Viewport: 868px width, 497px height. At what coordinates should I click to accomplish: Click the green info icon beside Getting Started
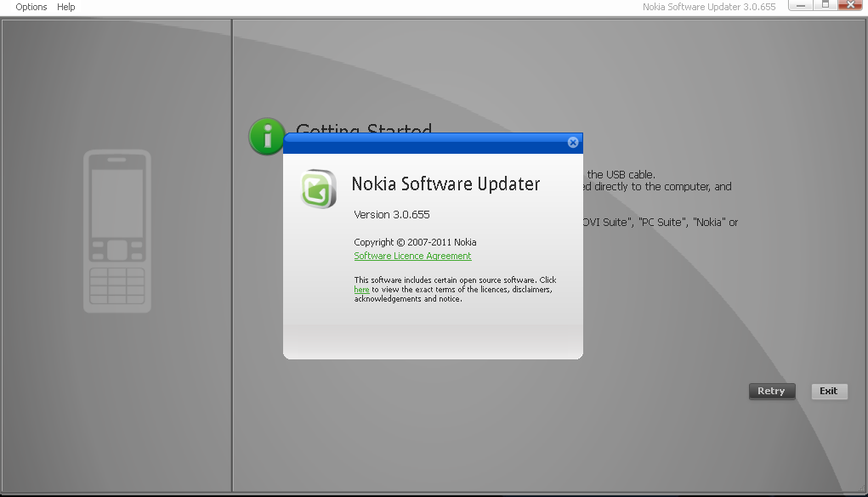(x=267, y=136)
